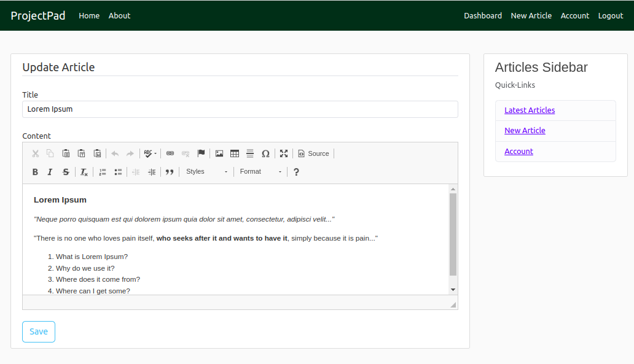Select the Insert Link icon
634x364 pixels.
coord(170,154)
